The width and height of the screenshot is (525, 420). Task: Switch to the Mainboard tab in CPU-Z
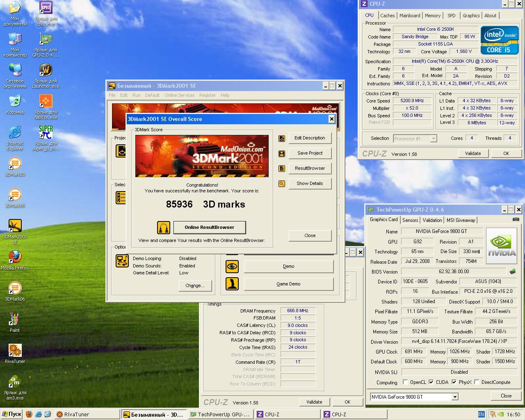[x=410, y=16]
